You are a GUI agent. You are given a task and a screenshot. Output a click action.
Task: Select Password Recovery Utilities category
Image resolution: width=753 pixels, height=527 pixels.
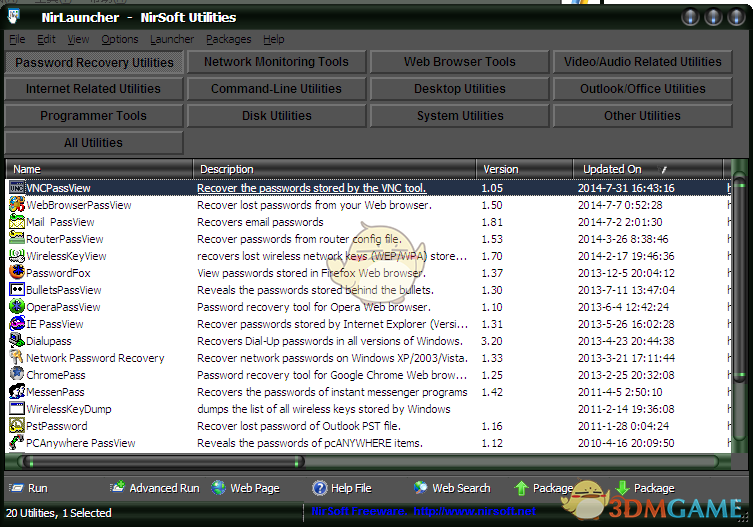pyautogui.click(x=94, y=62)
